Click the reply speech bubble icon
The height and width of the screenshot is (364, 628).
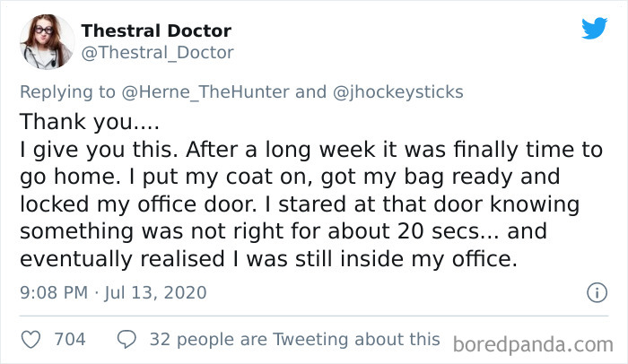click(x=127, y=339)
